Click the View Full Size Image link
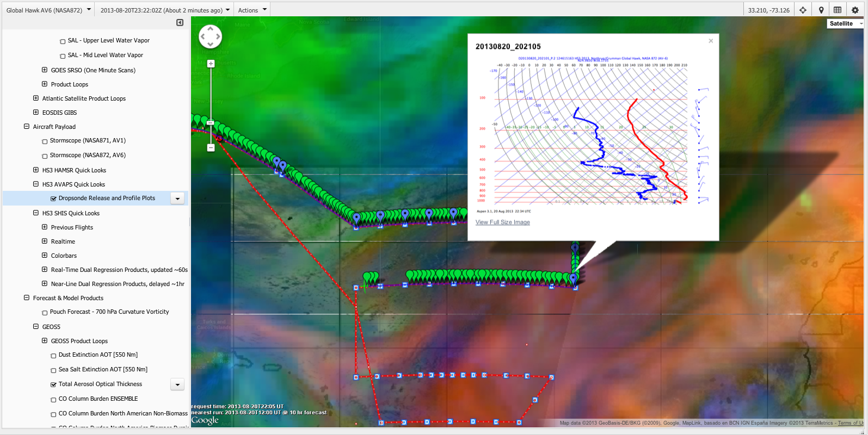 pos(502,222)
